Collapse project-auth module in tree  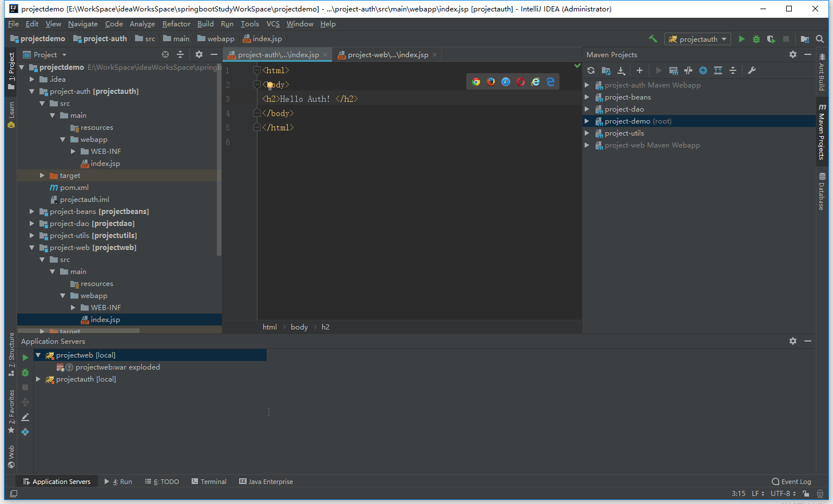[32, 92]
